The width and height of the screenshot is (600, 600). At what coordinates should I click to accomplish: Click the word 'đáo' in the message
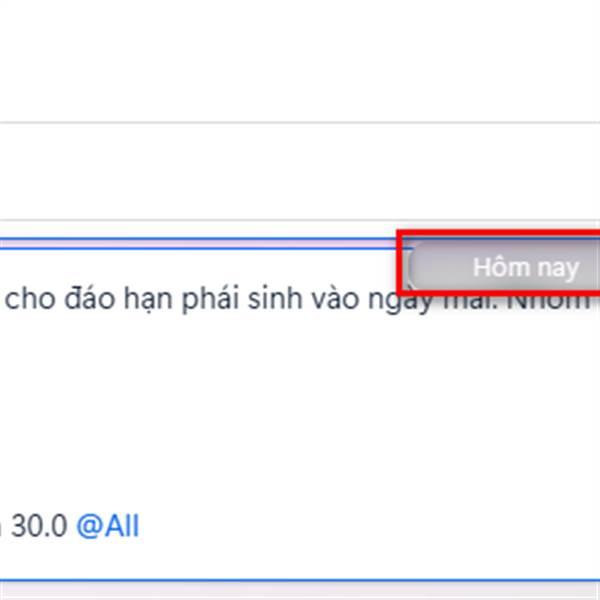(x=89, y=299)
